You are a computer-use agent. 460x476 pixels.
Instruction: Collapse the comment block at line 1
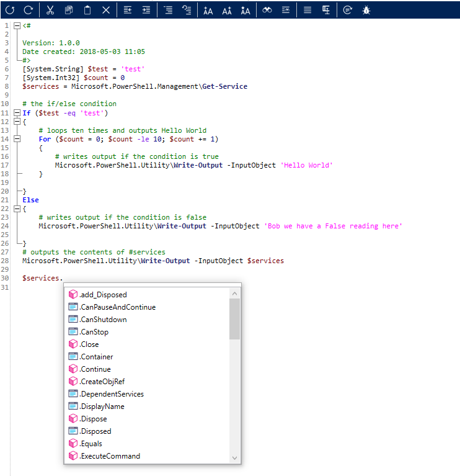(x=17, y=26)
